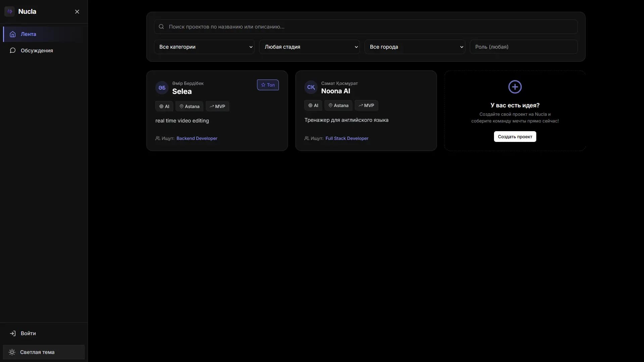Click the Роль (любая) input field

click(x=524, y=47)
